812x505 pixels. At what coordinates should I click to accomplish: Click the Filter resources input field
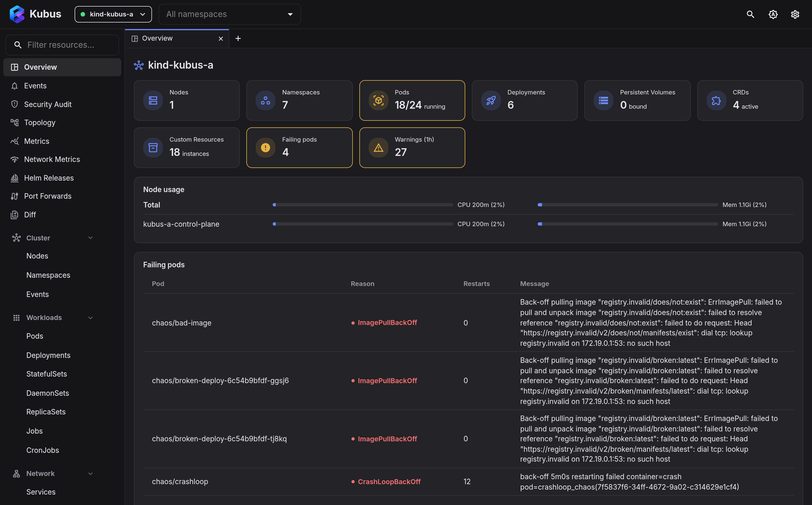coord(63,45)
